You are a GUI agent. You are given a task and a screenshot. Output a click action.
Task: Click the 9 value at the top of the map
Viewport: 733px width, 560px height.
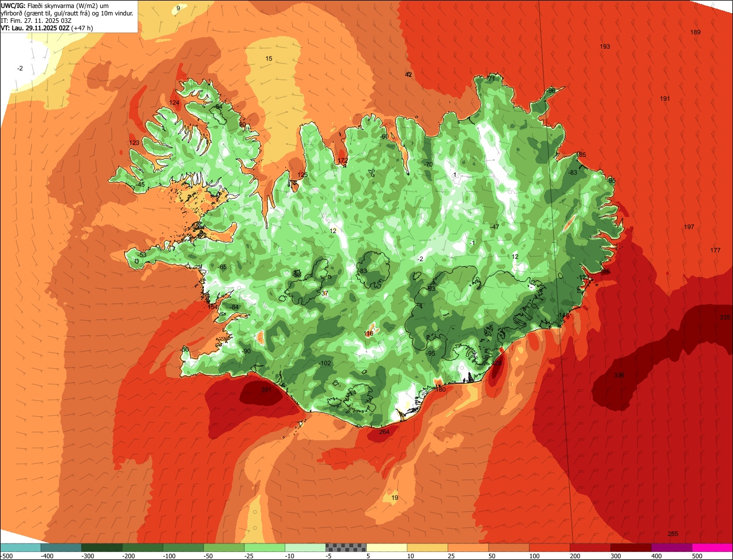point(178,8)
